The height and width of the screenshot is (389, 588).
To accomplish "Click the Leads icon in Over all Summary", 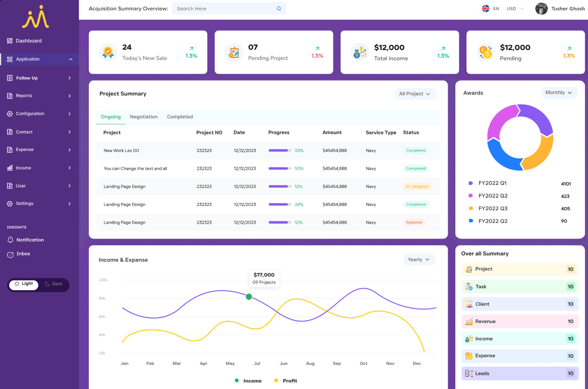I will pos(468,373).
